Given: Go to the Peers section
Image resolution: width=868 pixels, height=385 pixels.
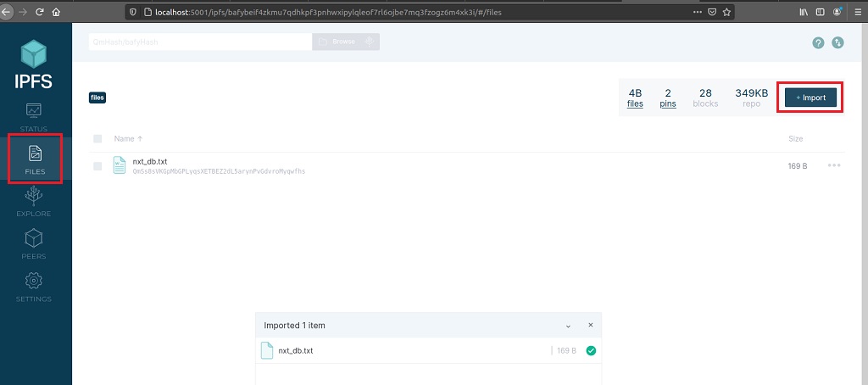Looking at the screenshot, I should pos(35,243).
